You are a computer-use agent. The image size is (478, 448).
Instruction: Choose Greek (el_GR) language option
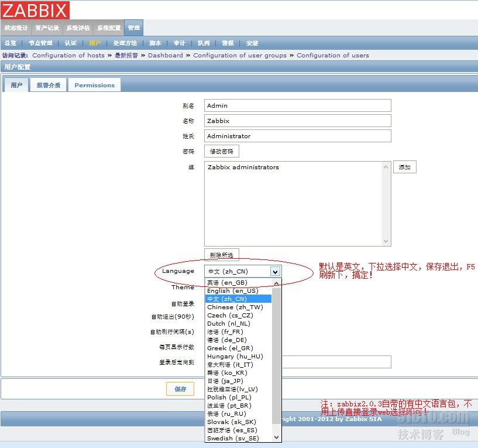click(238, 348)
